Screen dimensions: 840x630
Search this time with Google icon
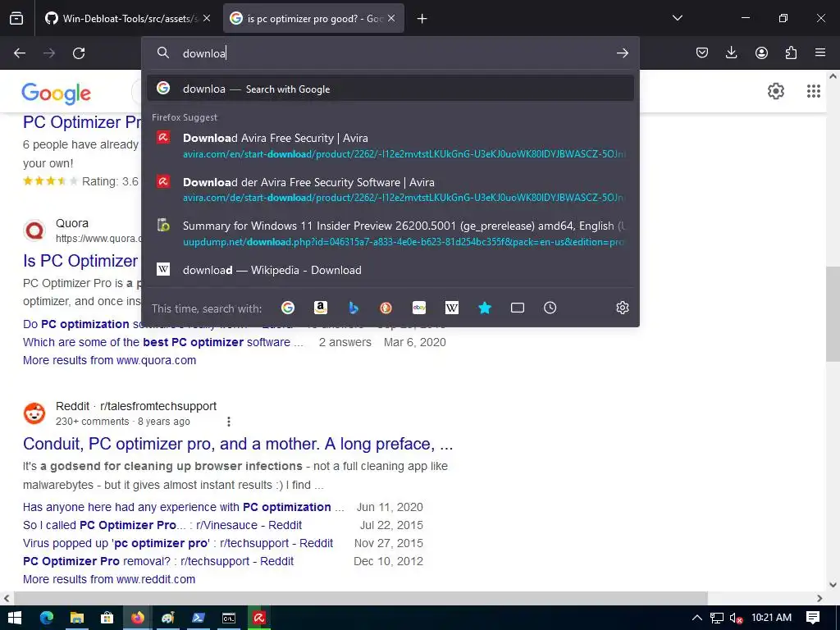pos(288,308)
